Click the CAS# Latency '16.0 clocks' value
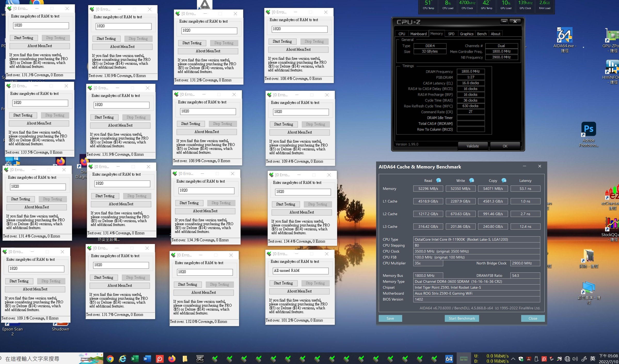 tap(471, 83)
